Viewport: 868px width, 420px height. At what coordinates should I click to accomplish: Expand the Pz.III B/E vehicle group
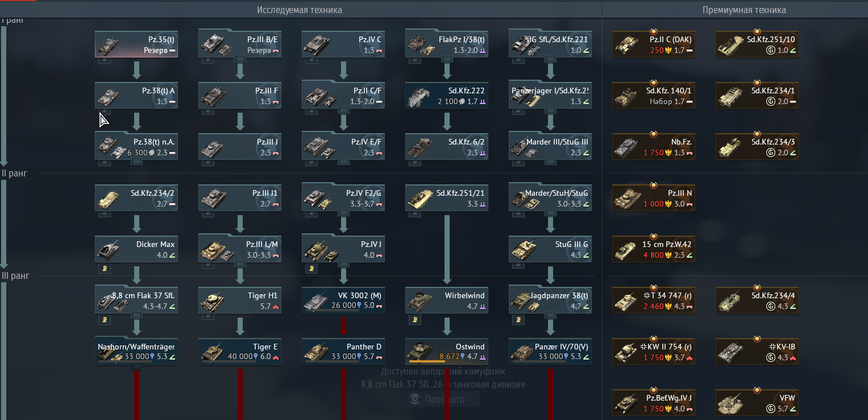pos(240,59)
